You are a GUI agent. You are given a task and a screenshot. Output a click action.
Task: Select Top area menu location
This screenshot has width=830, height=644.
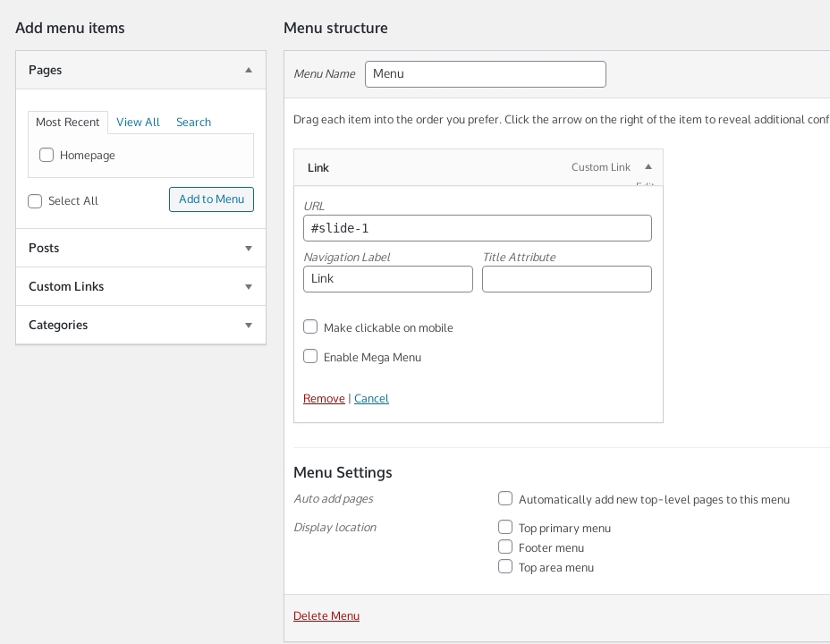pos(505,566)
